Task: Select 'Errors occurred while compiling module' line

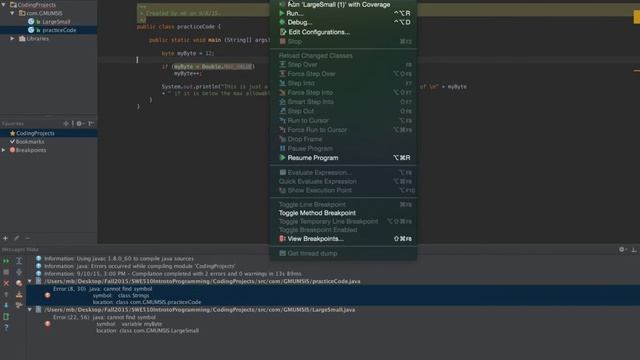Action: pyautogui.click(x=140, y=266)
